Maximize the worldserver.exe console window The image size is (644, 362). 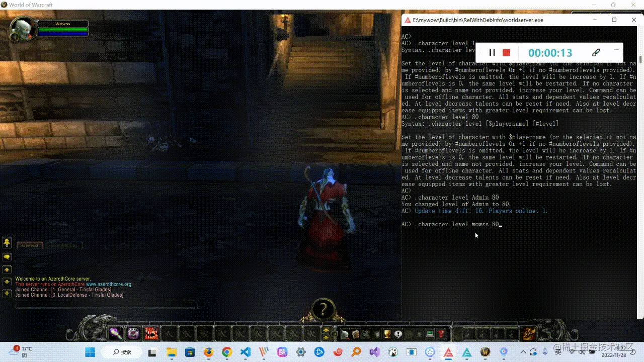(x=614, y=20)
